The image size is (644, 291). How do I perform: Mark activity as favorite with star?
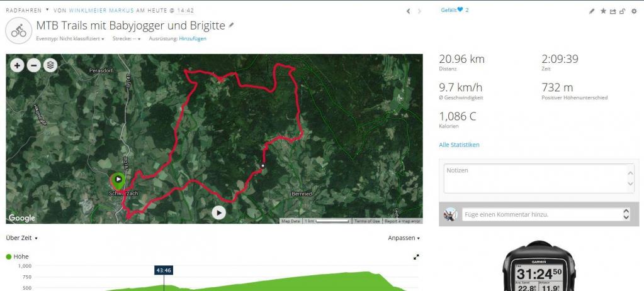tap(603, 11)
